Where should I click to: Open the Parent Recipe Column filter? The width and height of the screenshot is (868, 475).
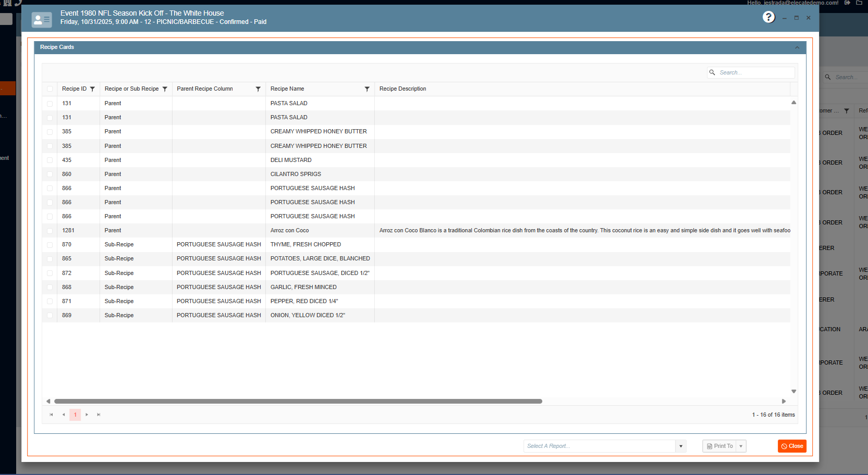pyautogui.click(x=258, y=89)
